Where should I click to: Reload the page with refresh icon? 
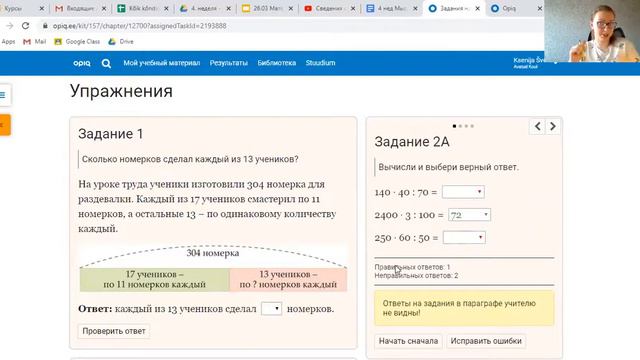(x=26, y=26)
